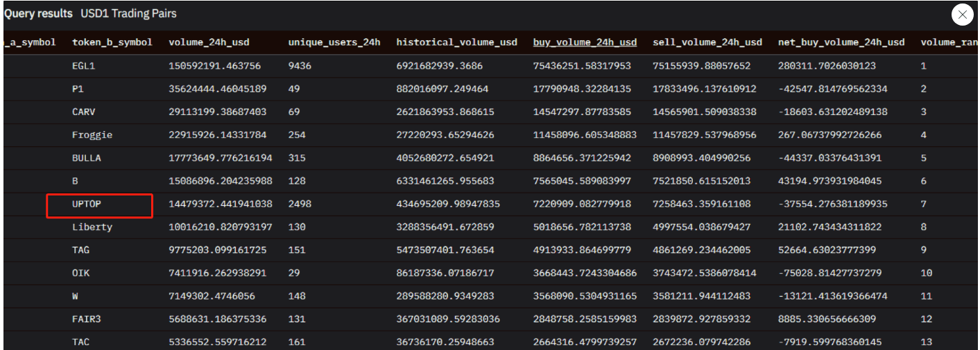
Task: Click volume value 150592191.463756
Action: pyautogui.click(x=214, y=66)
